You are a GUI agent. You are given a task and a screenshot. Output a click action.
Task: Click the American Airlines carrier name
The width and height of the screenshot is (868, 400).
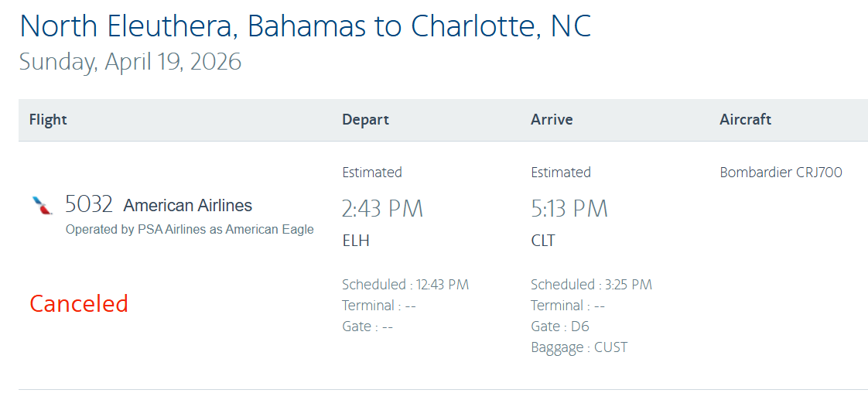[x=188, y=206]
